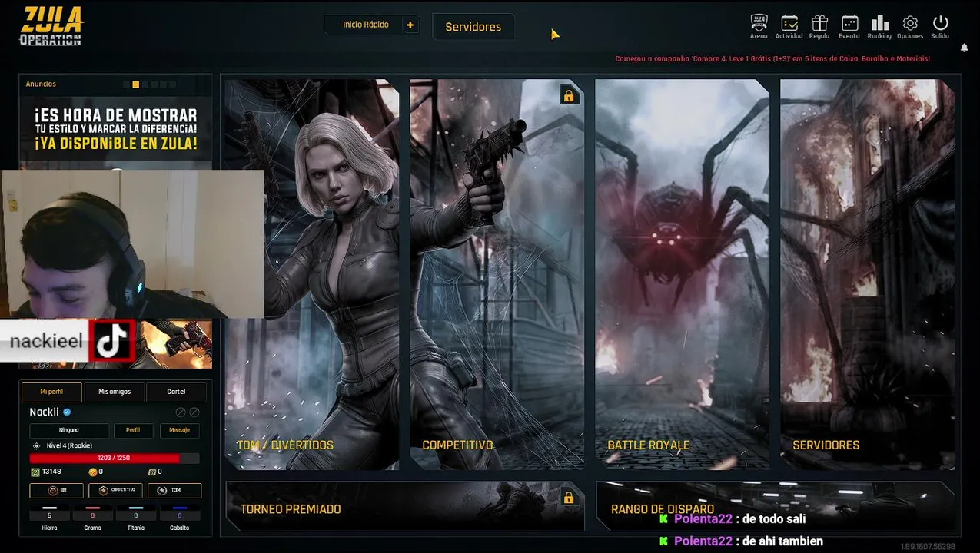Screen dimensions: 980x553
Task: Click the gold coin currency icon
Action: point(93,472)
